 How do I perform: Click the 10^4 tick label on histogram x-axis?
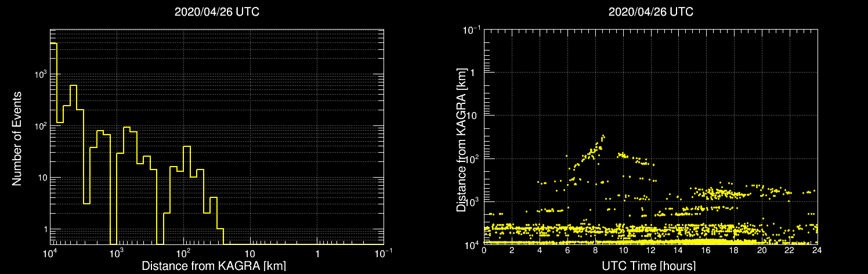pyautogui.click(x=50, y=253)
